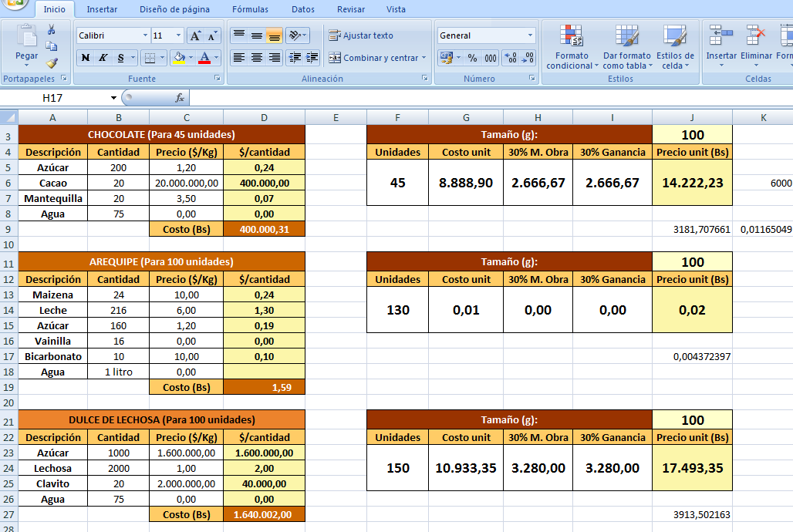Switch to the Vista tab
This screenshot has height=532, width=793.
(396, 9)
